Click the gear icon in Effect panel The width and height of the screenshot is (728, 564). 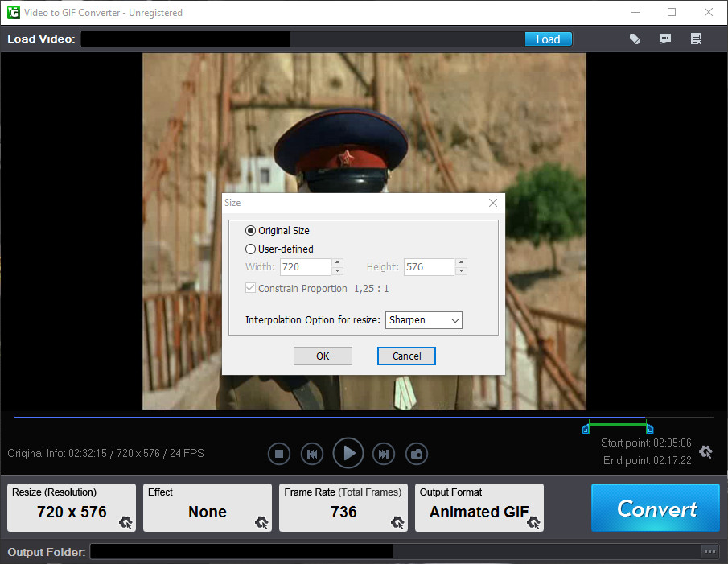(262, 523)
